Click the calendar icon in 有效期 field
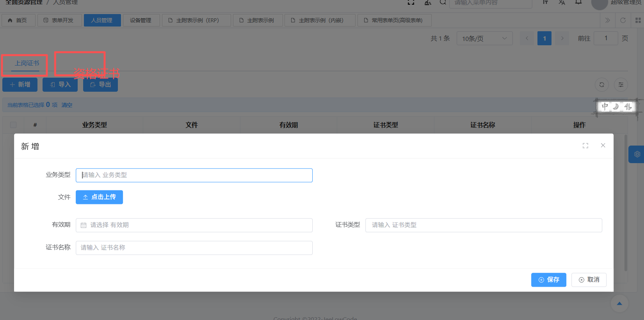This screenshot has height=320, width=644. tap(84, 225)
